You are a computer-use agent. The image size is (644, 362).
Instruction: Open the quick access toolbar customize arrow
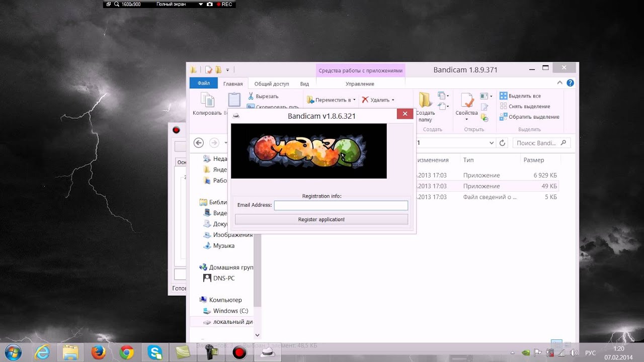click(x=227, y=70)
